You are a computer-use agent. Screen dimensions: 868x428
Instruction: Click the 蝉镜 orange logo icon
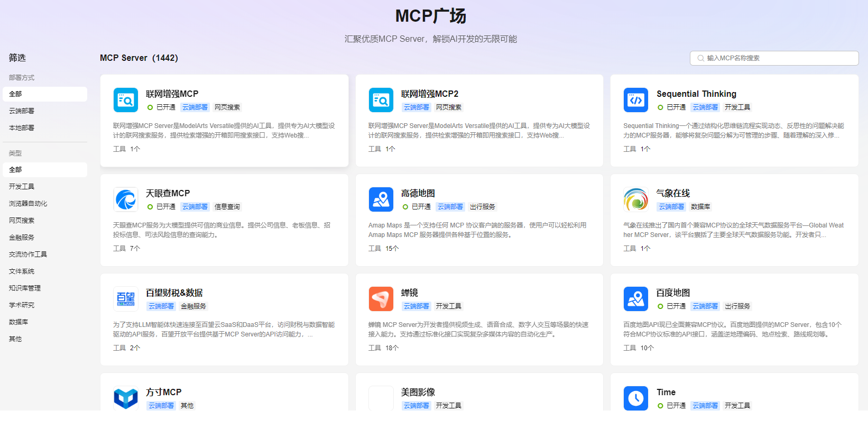click(x=381, y=299)
